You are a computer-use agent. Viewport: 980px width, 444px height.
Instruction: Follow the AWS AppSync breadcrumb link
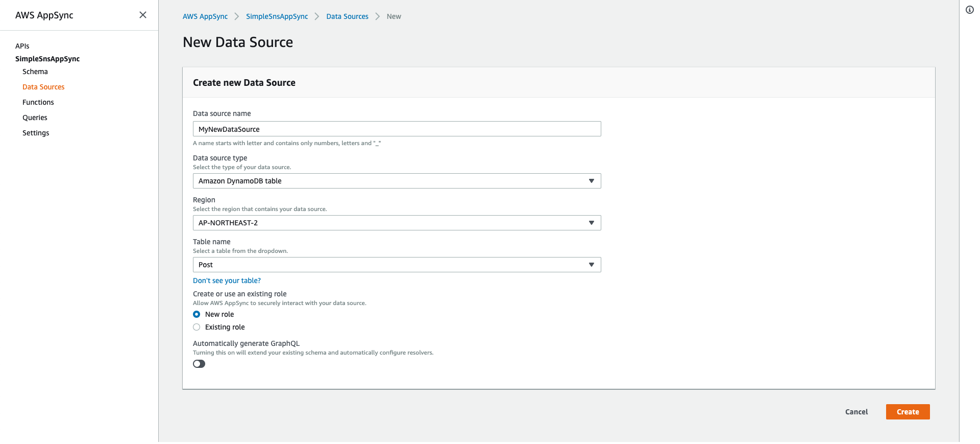pyautogui.click(x=205, y=16)
